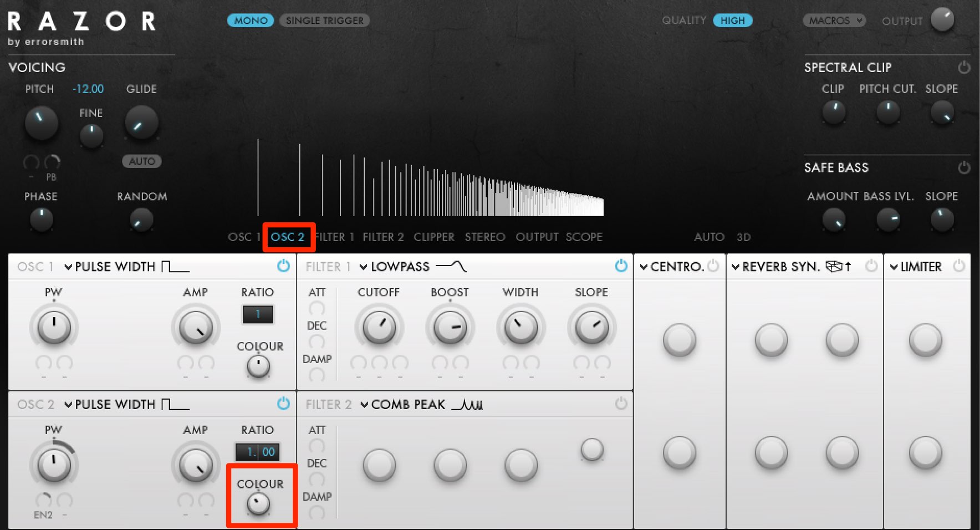The image size is (980, 530).
Task: Select the Stereo display tab
Action: click(x=485, y=237)
